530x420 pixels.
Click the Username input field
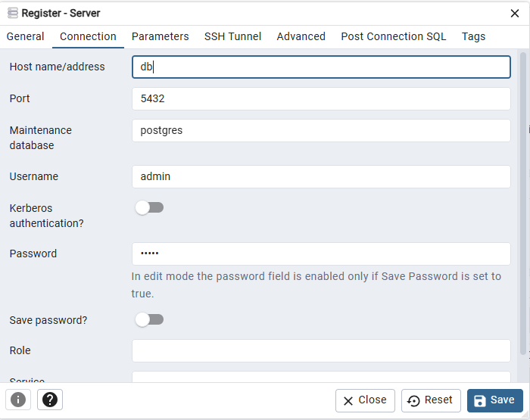(321, 176)
